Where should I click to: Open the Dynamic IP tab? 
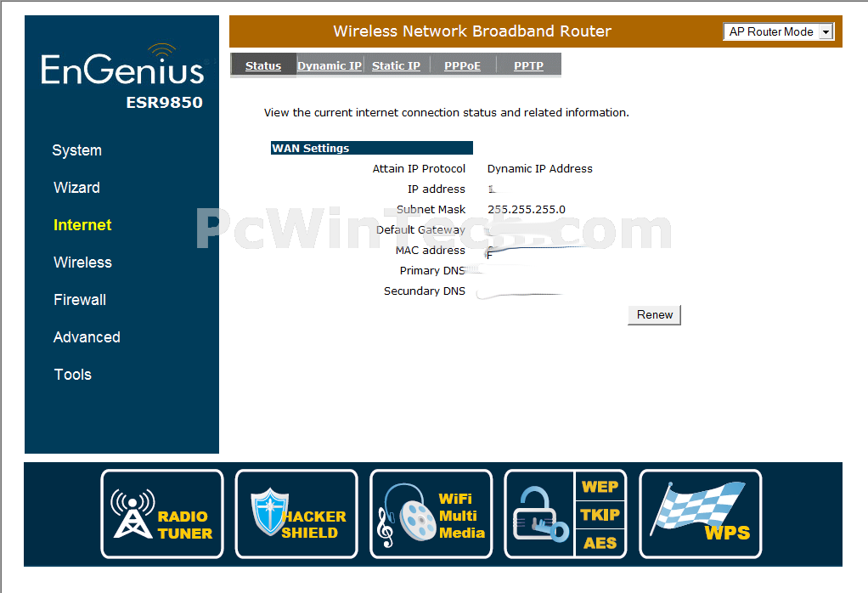[330, 65]
